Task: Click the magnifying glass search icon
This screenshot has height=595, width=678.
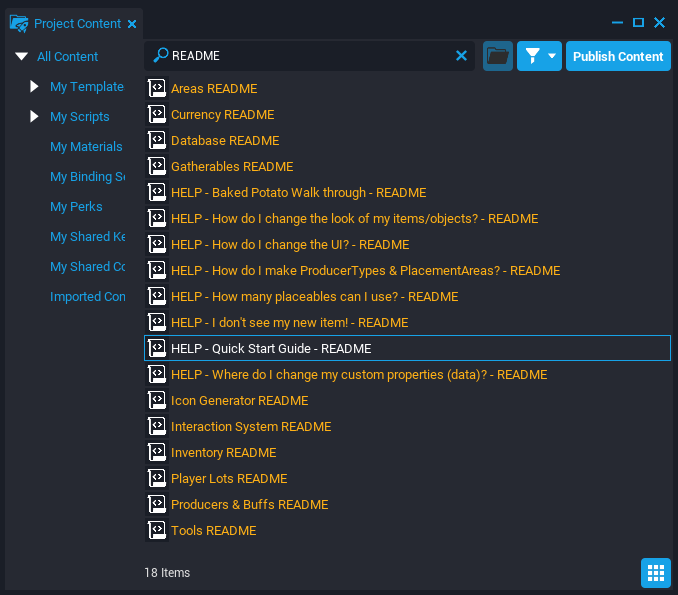Action: 160,56
